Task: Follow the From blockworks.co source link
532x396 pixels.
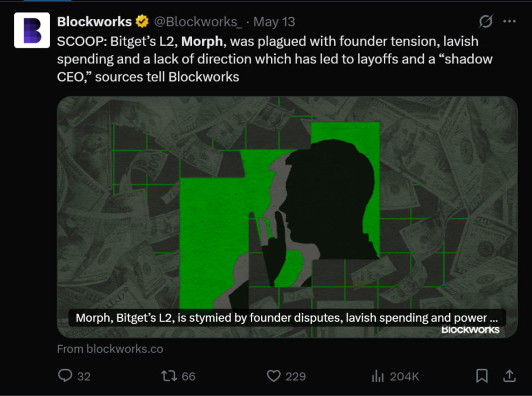Action: [x=110, y=349]
